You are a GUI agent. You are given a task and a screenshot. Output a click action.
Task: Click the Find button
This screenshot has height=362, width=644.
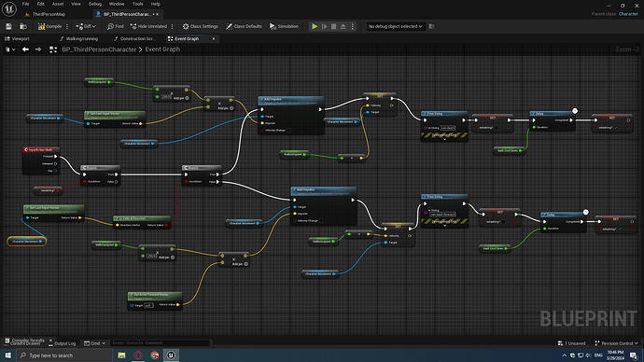116,26
